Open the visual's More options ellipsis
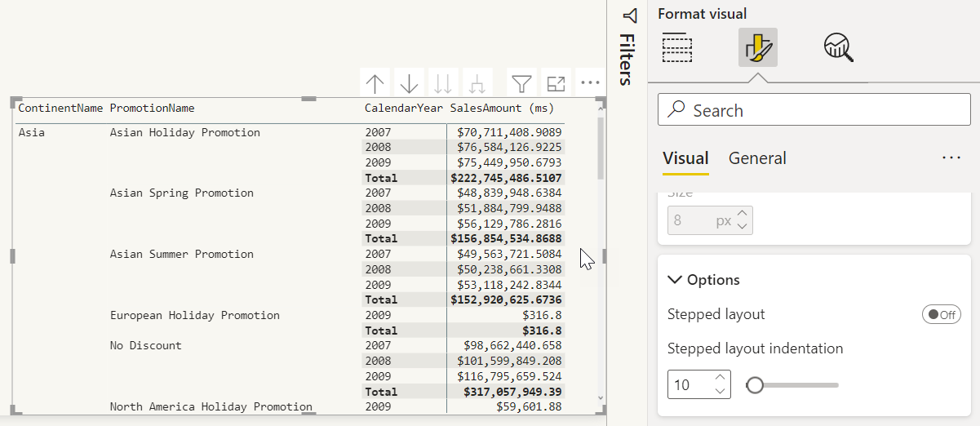 pyautogui.click(x=589, y=83)
